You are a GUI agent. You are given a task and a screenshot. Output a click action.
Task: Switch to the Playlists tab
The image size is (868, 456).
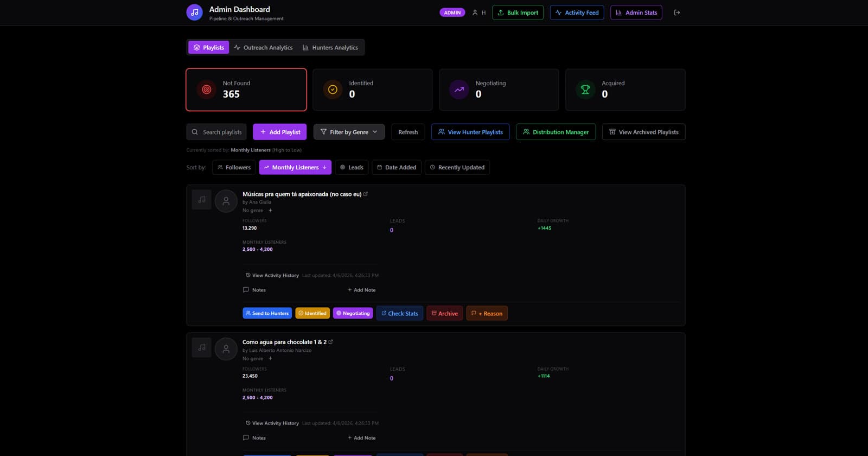coord(209,47)
